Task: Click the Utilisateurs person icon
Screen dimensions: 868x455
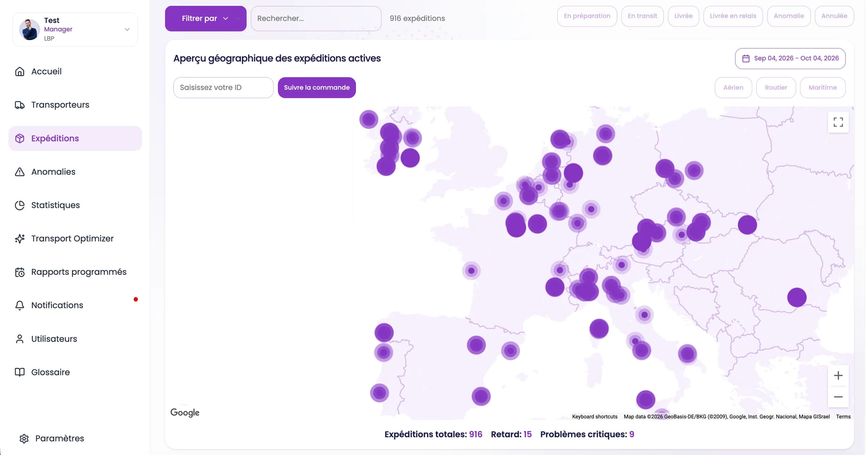Action: [20, 339]
